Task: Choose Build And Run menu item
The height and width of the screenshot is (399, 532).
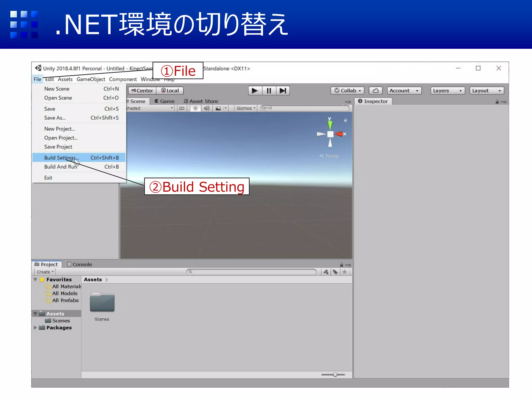Action: (79, 167)
